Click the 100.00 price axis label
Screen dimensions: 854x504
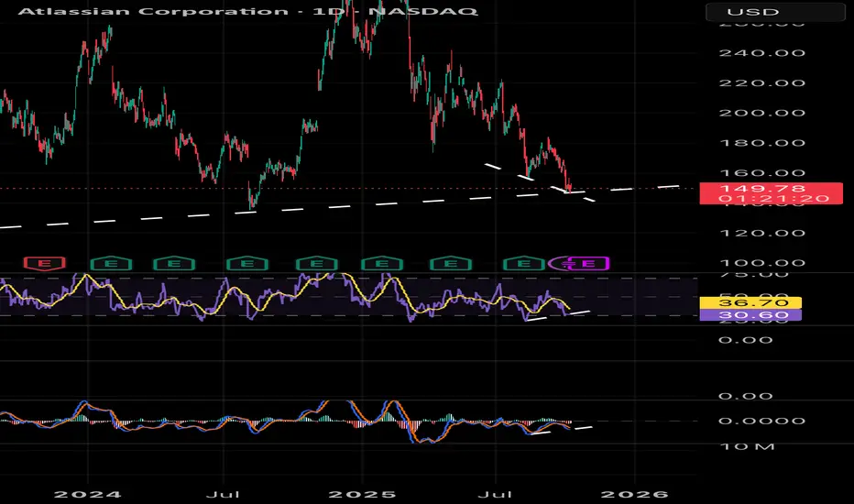(x=762, y=263)
